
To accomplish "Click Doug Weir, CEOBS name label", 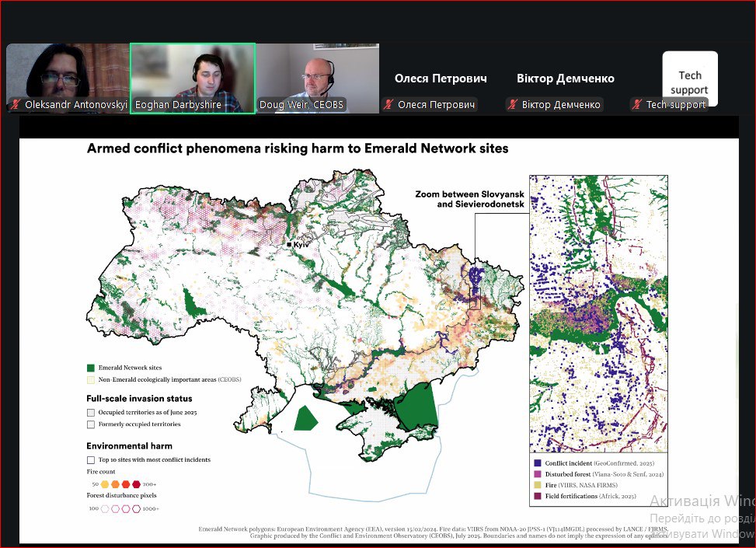I will pyautogui.click(x=301, y=105).
